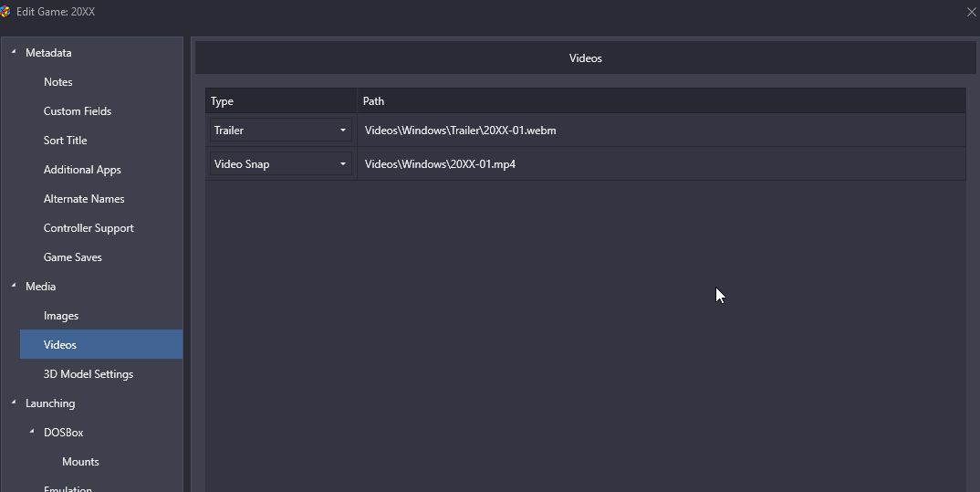The image size is (980, 492).
Task: Open Additional Apps section
Action: pyautogui.click(x=82, y=170)
